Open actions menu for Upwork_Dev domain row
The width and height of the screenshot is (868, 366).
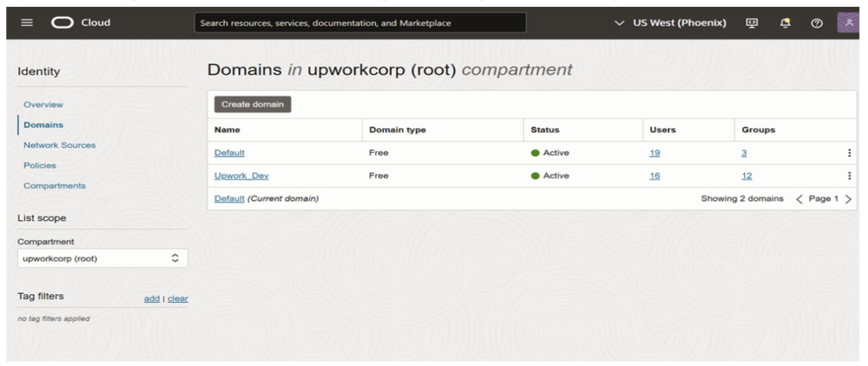pos(849,176)
